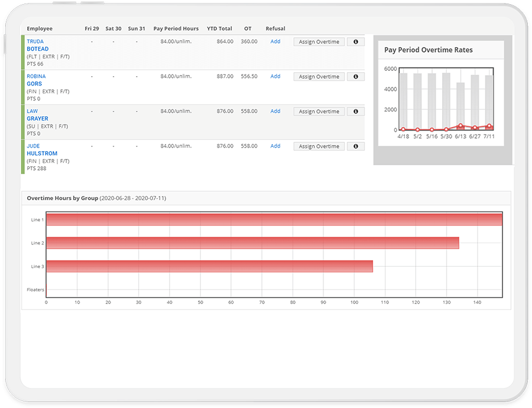This screenshot has width=532, height=408.
Task: Click the YTD Total column header
Action: 219,28
